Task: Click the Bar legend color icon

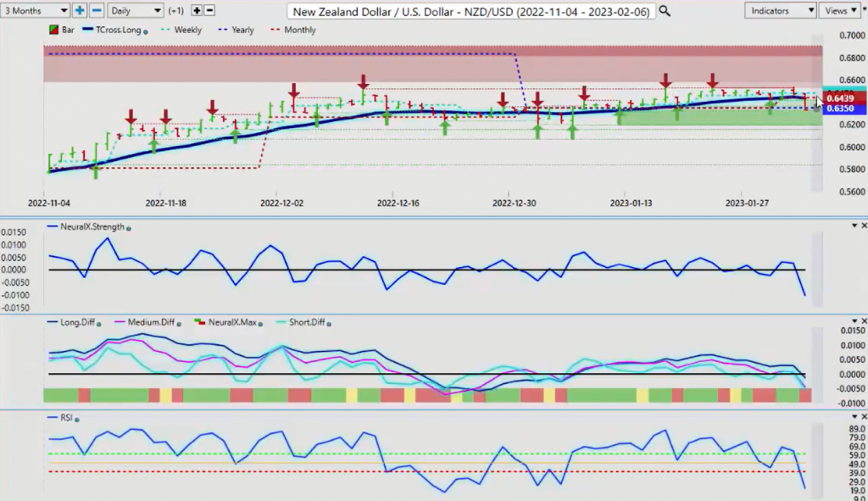Action: (x=53, y=30)
